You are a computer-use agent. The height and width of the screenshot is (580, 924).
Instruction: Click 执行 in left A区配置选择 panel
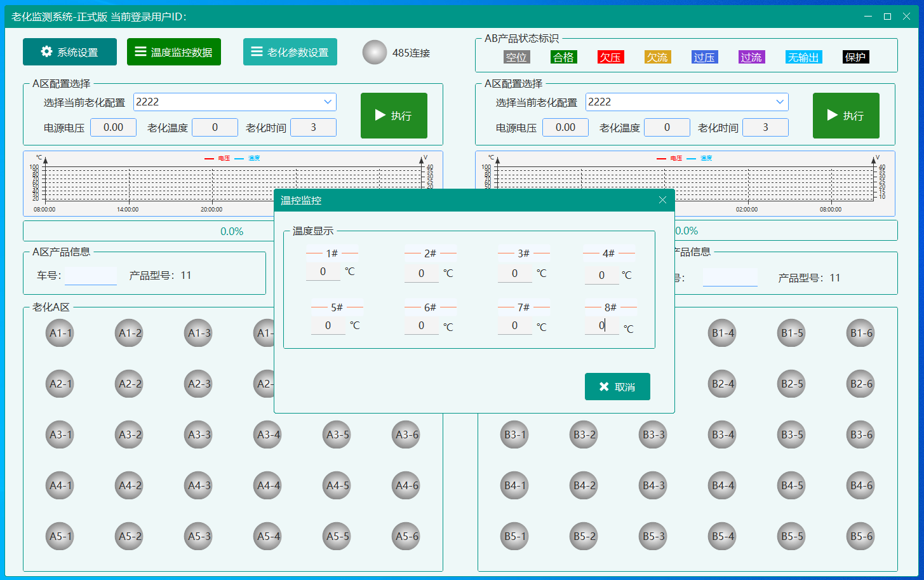[394, 116]
